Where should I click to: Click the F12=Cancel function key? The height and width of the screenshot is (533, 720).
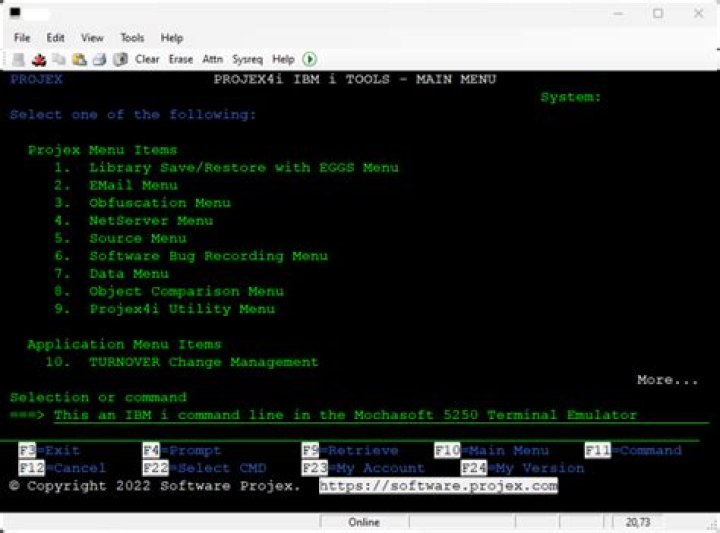point(62,468)
